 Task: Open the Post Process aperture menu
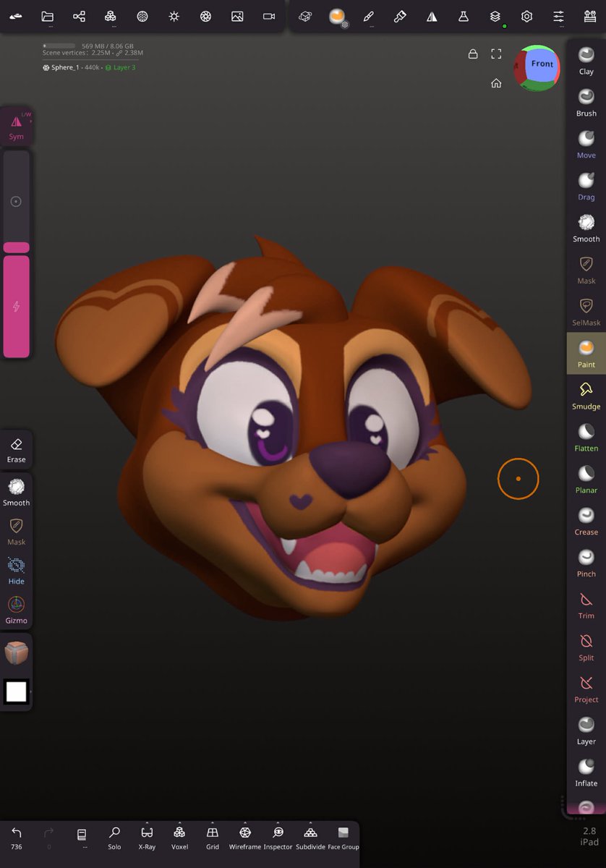tap(206, 16)
